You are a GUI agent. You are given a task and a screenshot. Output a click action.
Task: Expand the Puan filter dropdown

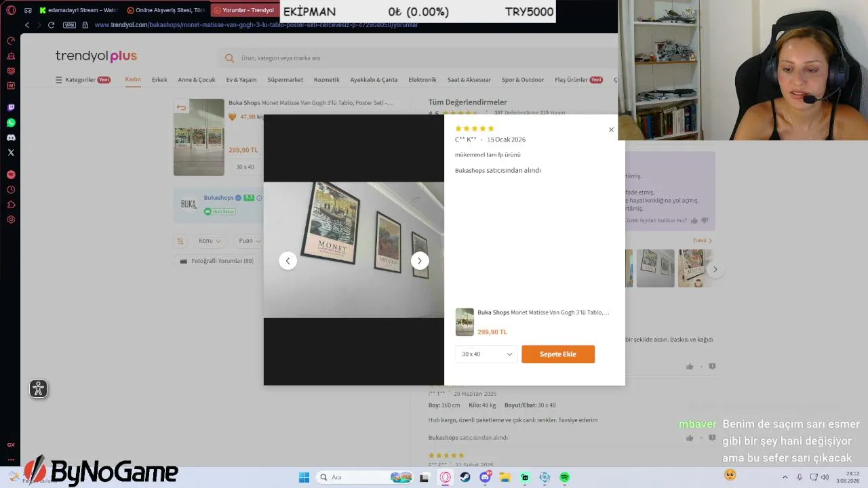tap(250, 241)
